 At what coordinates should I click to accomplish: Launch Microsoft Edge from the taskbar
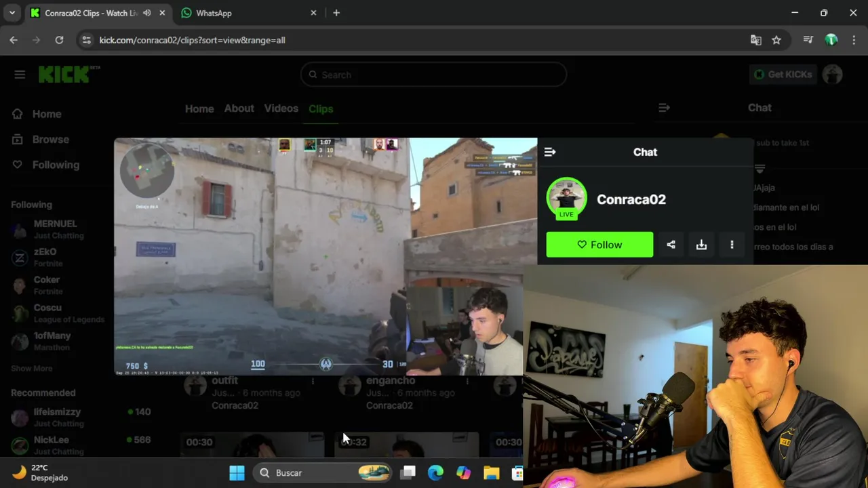(435, 472)
